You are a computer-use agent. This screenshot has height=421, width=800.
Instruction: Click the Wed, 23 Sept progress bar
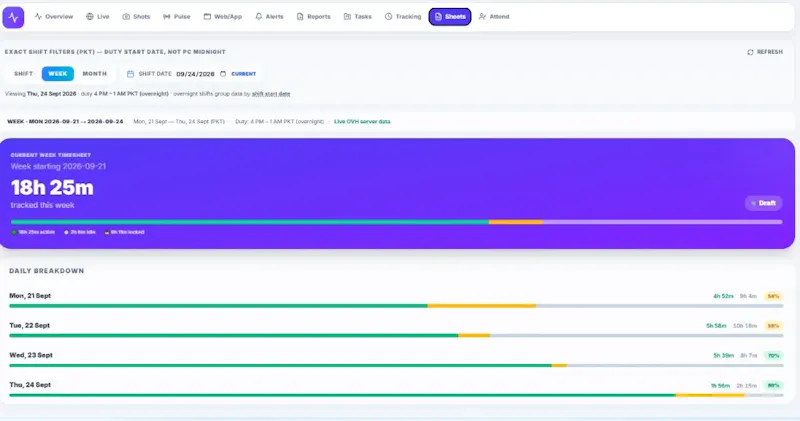tap(396, 365)
